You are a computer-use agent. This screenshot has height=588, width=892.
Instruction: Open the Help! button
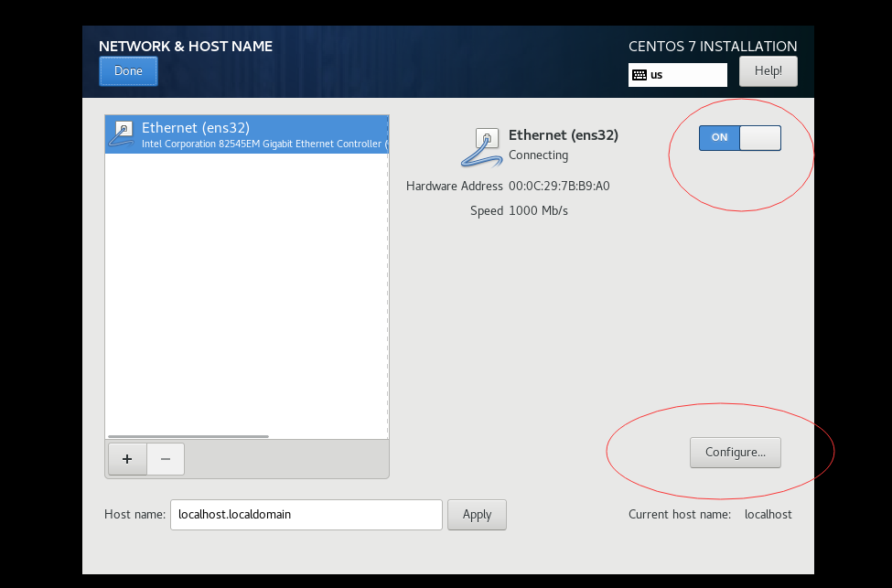click(x=768, y=71)
